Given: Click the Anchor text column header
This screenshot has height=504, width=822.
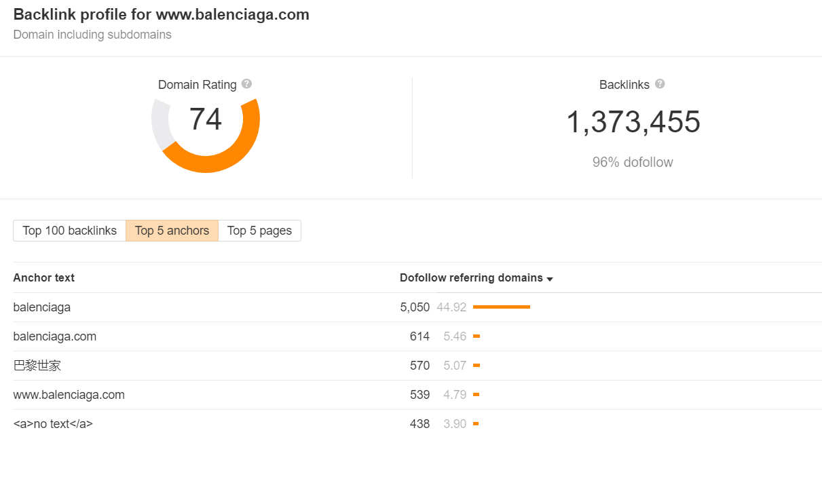Looking at the screenshot, I should (44, 277).
